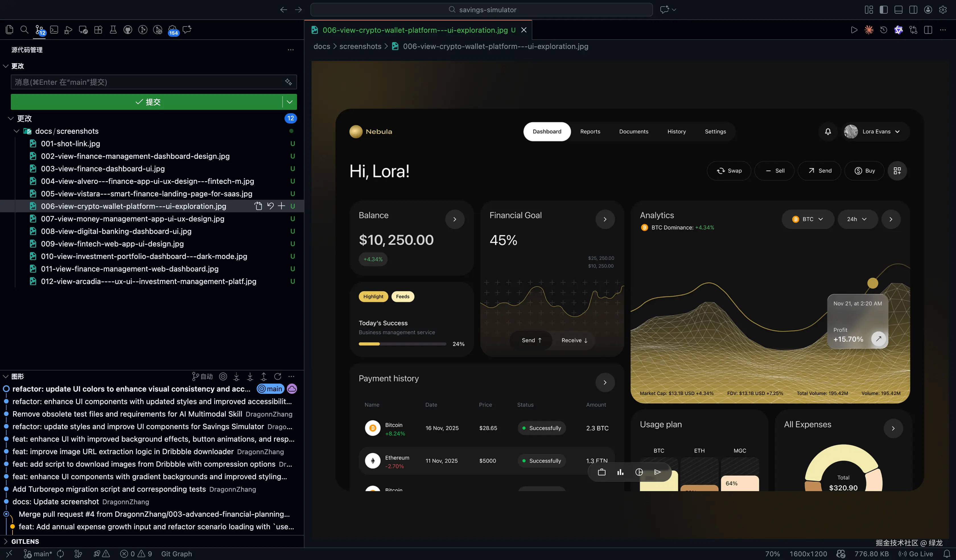
Task: Open the Testing flask icon
Action: point(113,30)
